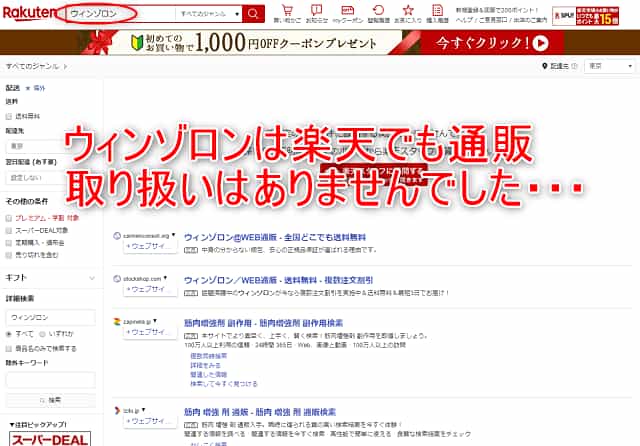640x446 pixels.
Task: Check the 定期購入・頒布会 checkbox
Action: 9,243
